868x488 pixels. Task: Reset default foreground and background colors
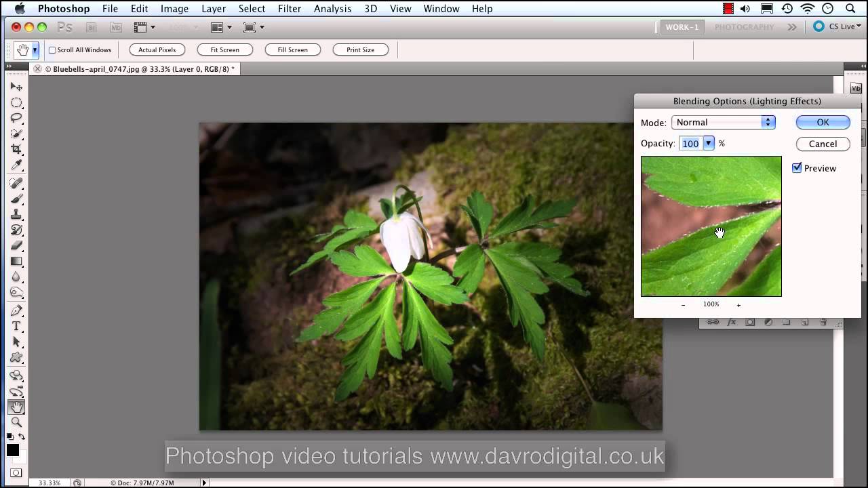tap(10, 436)
